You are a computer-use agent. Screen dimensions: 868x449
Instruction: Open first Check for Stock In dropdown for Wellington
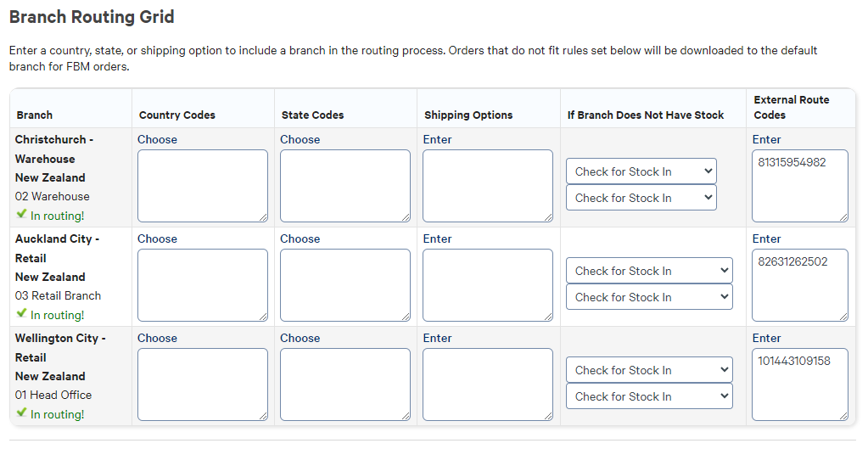point(649,370)
